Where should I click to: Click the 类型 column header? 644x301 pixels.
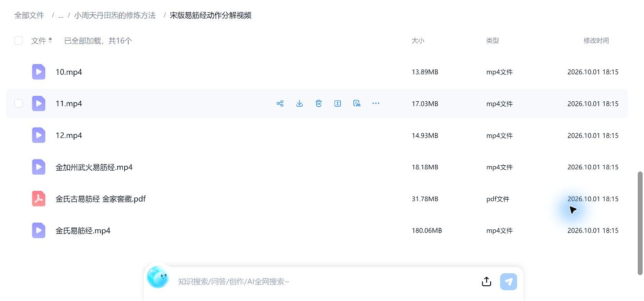click(x=492, y=41)
